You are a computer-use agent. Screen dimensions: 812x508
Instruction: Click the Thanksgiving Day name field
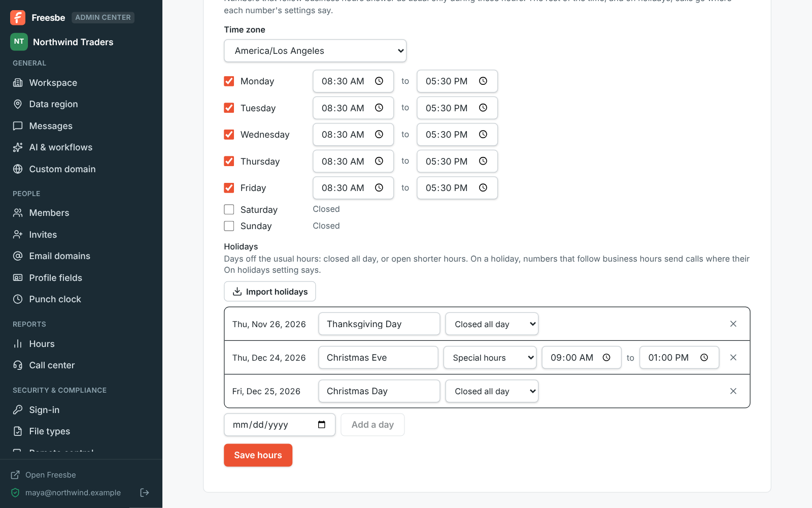coord(379,324)
